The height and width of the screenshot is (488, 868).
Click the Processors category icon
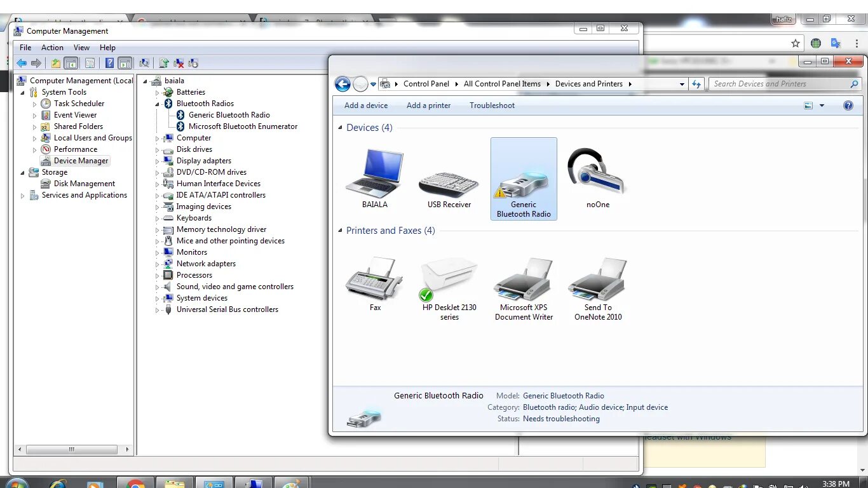click(x=168, y=275)
